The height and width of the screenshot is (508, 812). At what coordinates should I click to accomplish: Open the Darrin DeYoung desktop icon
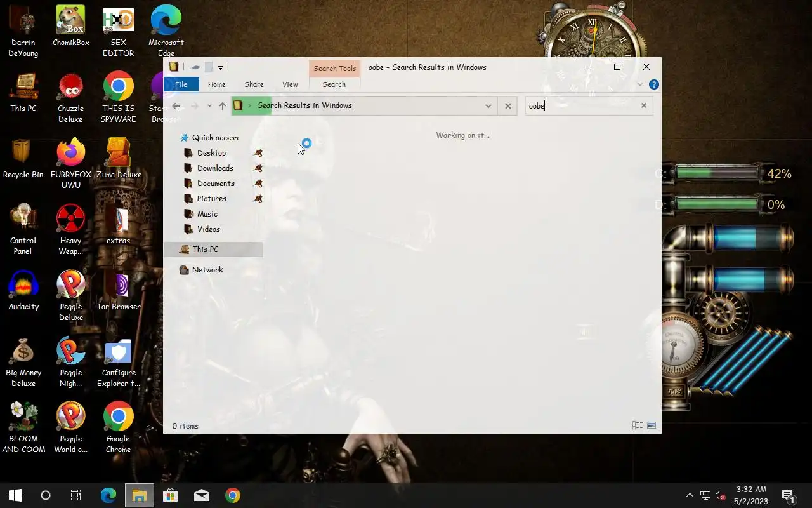coord(23,32)
